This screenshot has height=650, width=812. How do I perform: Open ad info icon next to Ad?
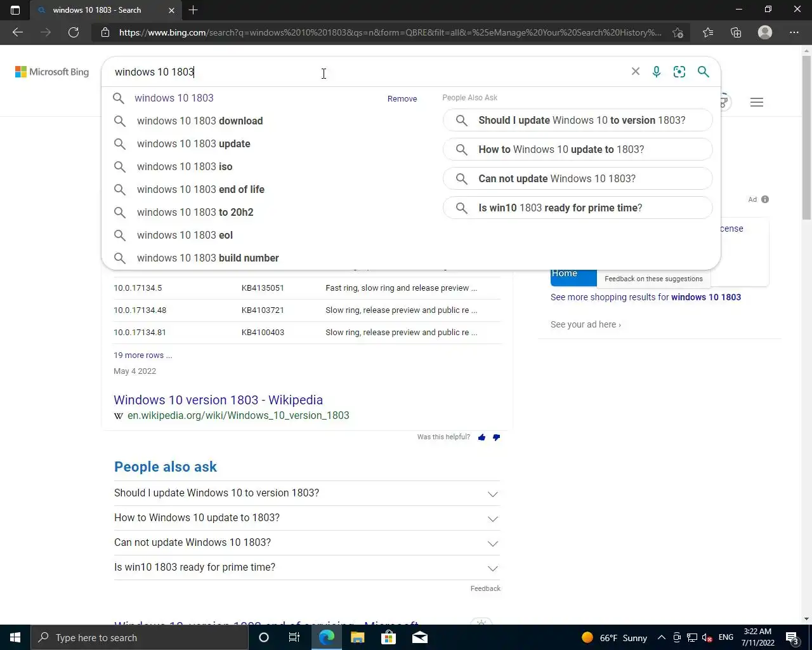coord(765,199)
